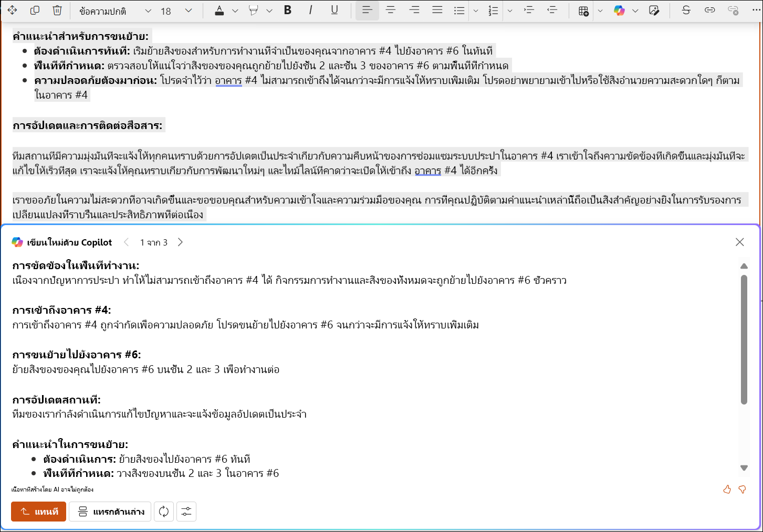Click AI disclaimer เนื้อหาที่สร้างโดย AI อาจไม่ถูกต้อง
The width and height of the screenshot is (763, 532).
(x=53, y=490)
